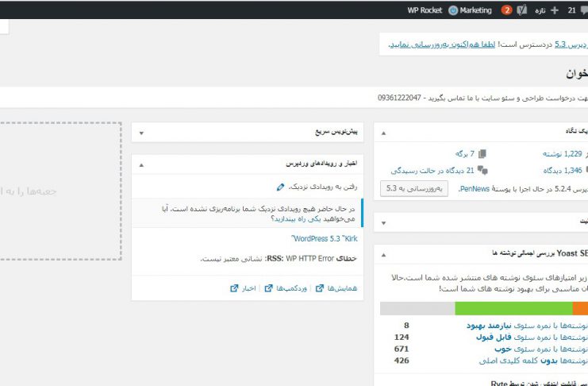This screenshot has width=588, height=386.
Task: Click the Marketing power icon in admin bar
Action: click(453, 10)
